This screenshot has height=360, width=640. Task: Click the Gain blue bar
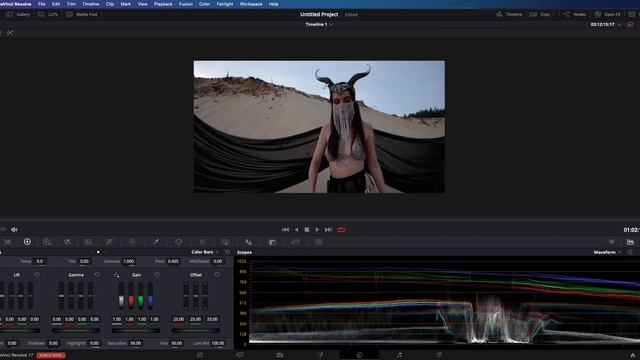click(151, 296)
